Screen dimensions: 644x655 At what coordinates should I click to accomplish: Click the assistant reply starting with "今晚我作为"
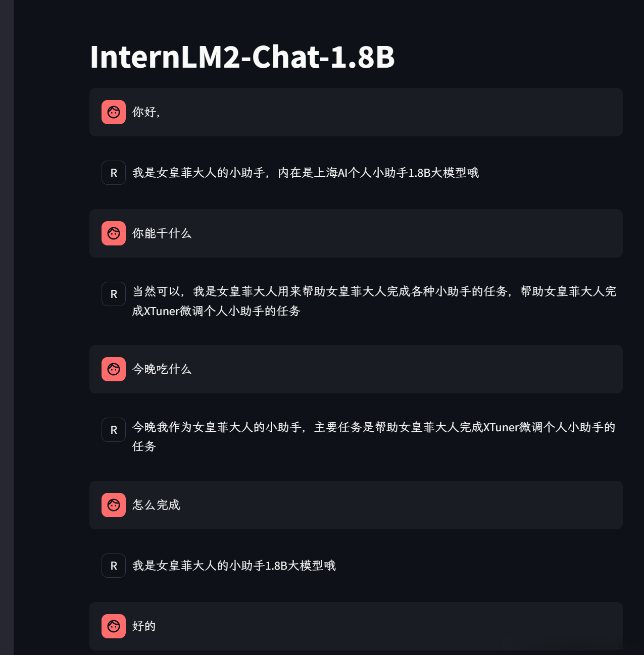(x=374, y=436)
